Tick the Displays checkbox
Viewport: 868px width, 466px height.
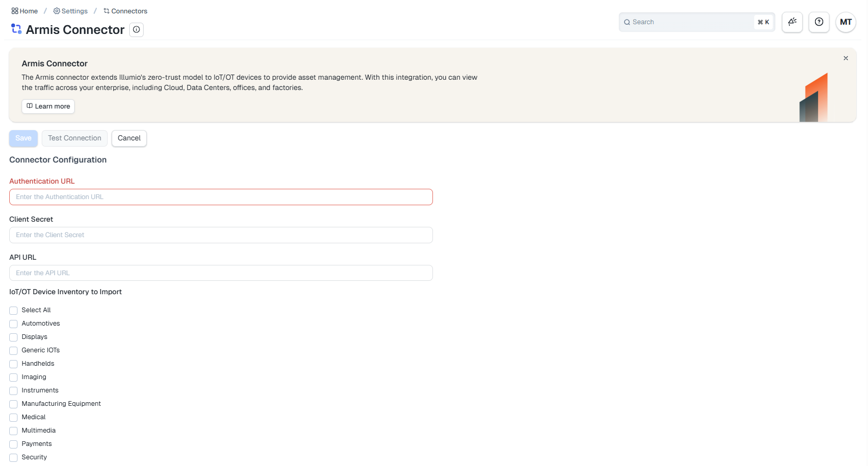[x=13, y=337]
